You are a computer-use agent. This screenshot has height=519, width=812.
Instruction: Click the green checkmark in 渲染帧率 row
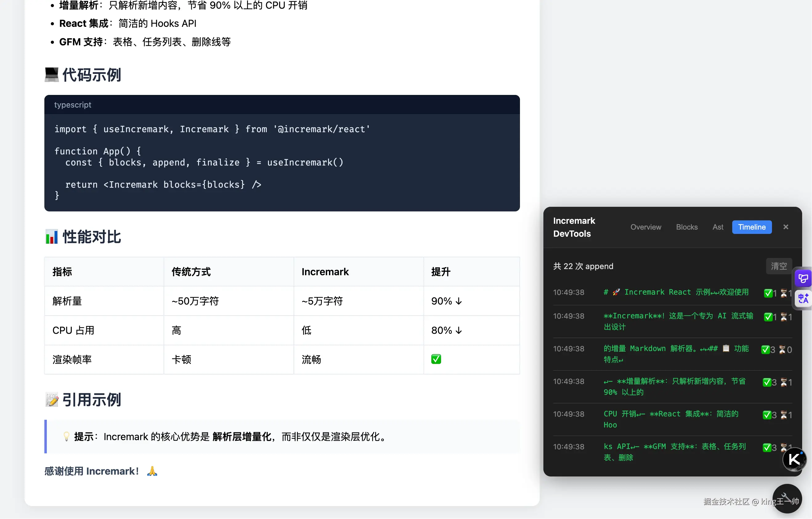(436, 359)
